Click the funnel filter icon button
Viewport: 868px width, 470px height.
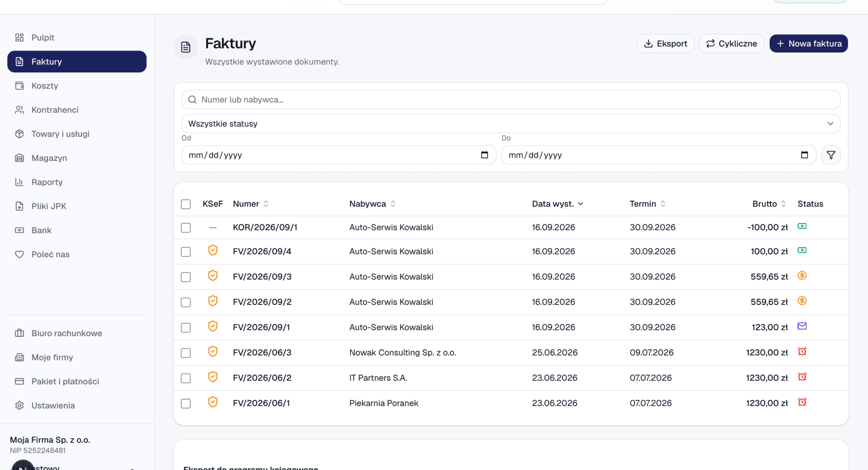pyautogui.click(x=831, y=155)
